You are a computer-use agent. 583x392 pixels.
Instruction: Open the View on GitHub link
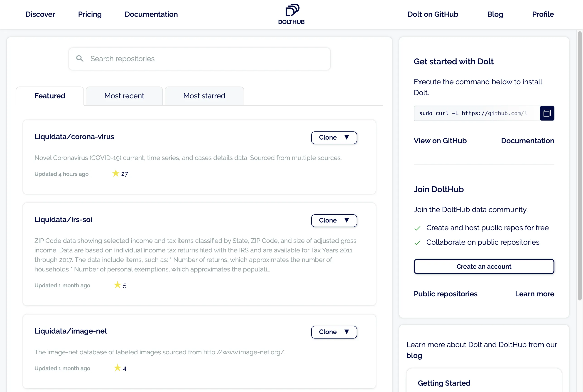tap(440, 141)
